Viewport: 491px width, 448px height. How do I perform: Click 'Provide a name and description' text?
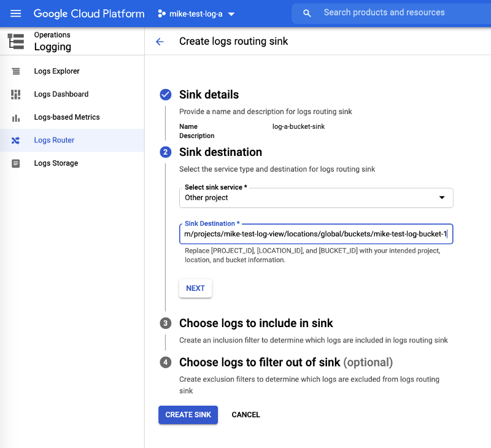pos(266,112)
